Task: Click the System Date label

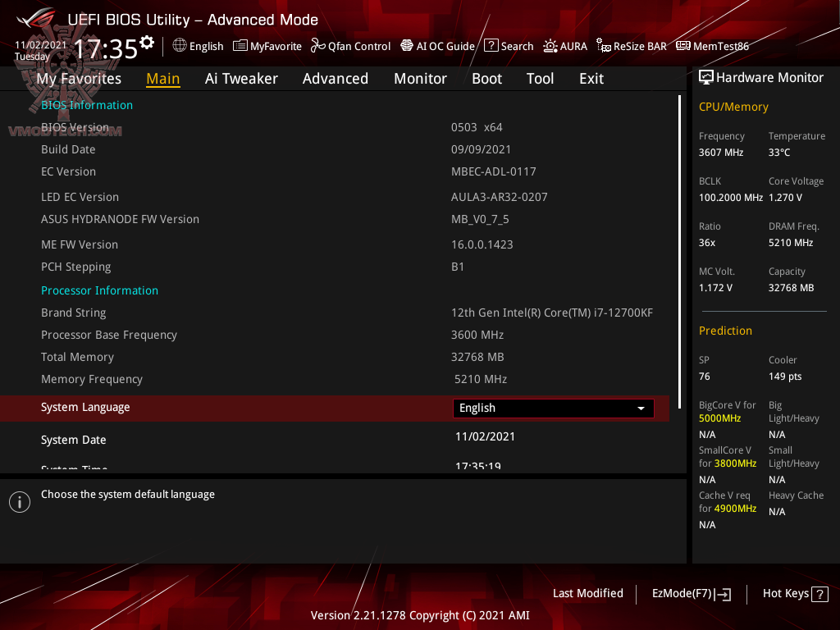Action: click(73, 441)
